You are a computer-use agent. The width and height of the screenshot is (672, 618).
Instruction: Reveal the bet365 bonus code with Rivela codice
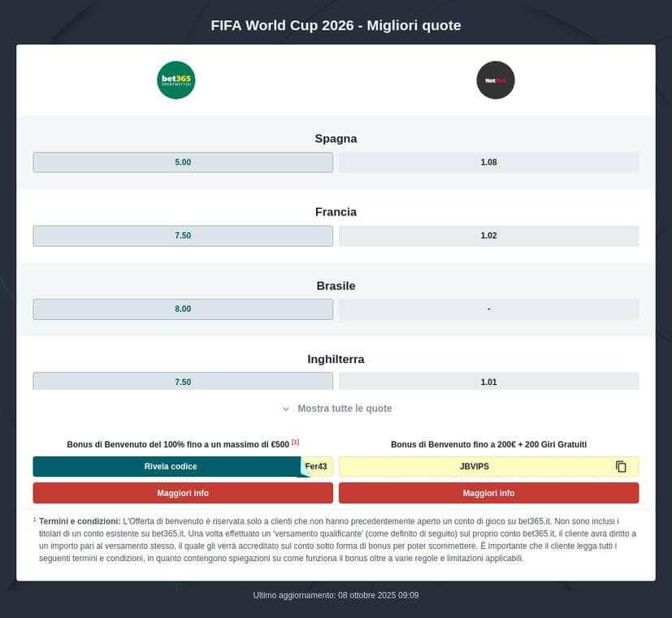click(x=170, y=466)
